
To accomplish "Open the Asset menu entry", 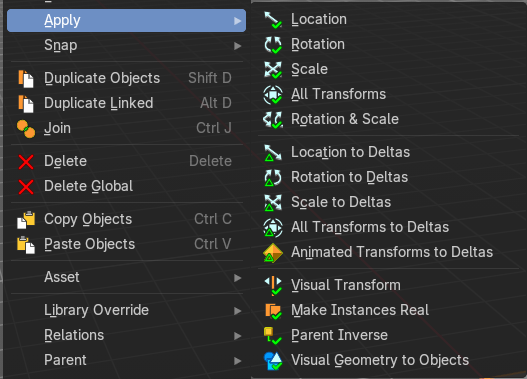I will [x=126, y=278].
